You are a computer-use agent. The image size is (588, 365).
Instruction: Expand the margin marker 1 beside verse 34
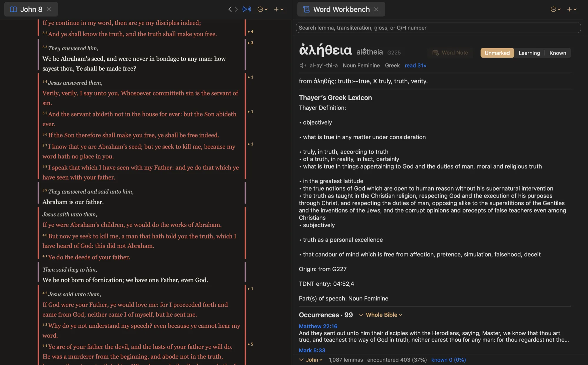pos(250,77)
